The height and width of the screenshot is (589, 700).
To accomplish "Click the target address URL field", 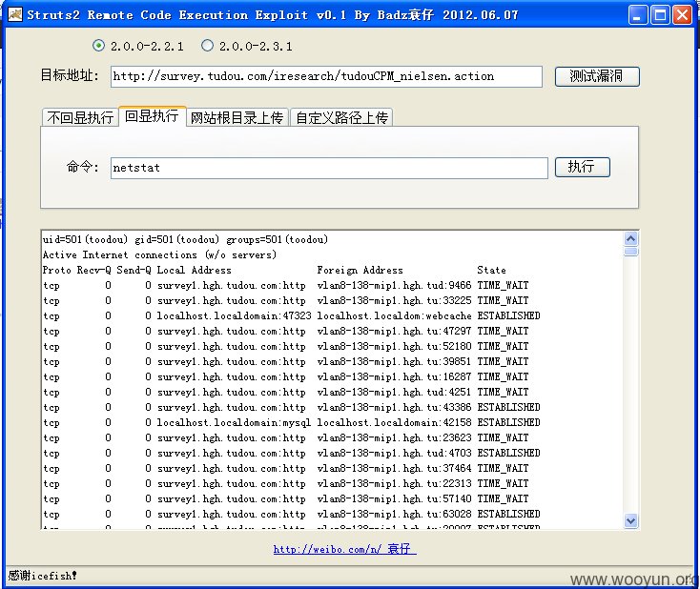I will [326, 76].
